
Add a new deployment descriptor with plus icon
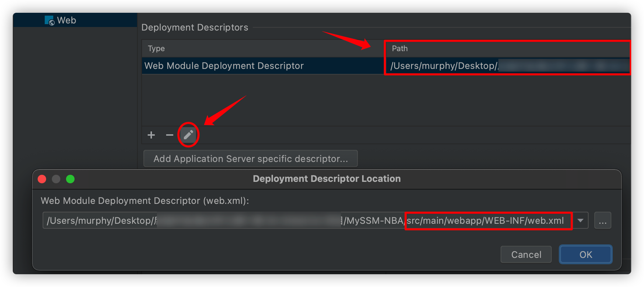tap(151, 135)
